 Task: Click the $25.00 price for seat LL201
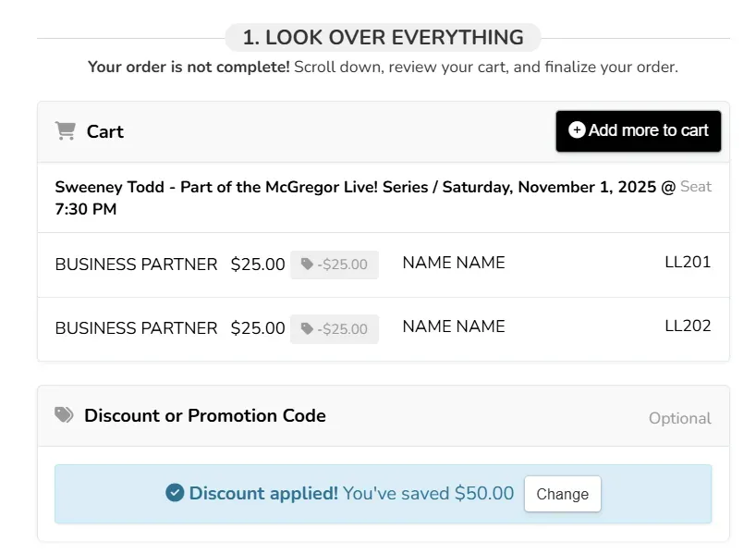coord(258,265)
